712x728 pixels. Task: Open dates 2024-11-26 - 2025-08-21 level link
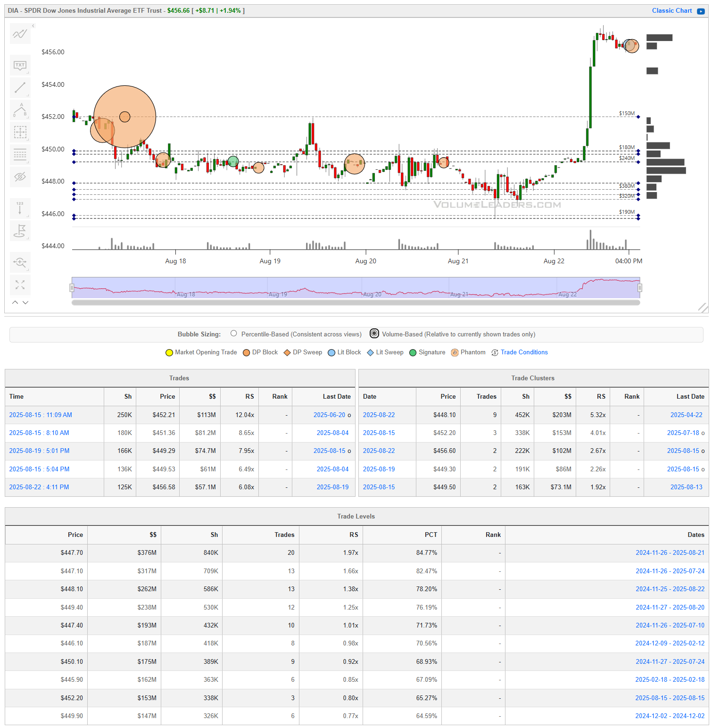click(x=670, y=552)
